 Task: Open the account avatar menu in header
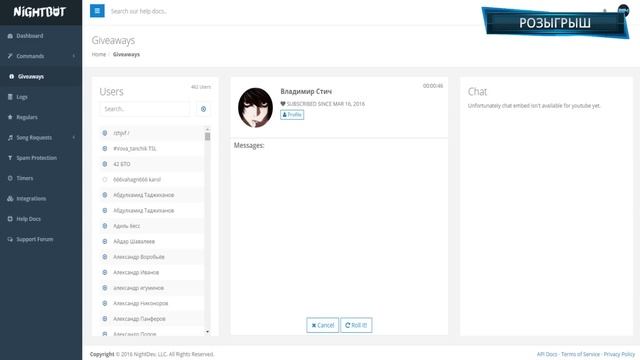coord(623,10)
